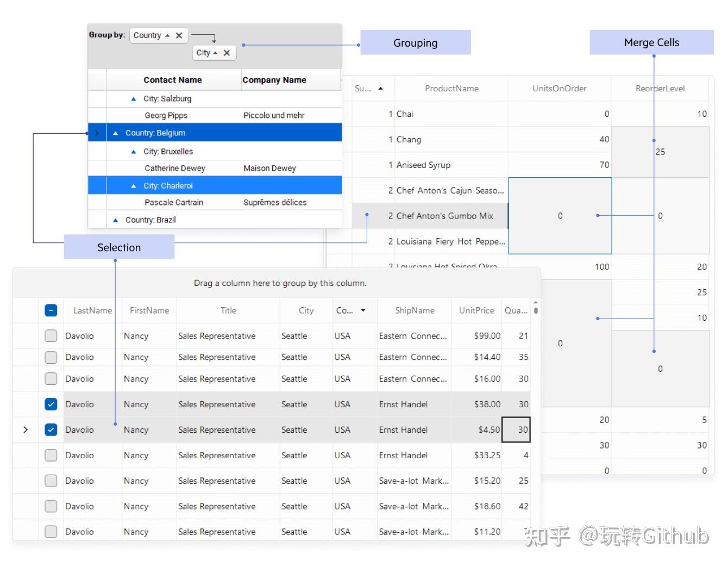Remove the City grouping chip via its X icon
Image resolution: width=728 pixels, height=567 pixels.
(x=227, y=53)
